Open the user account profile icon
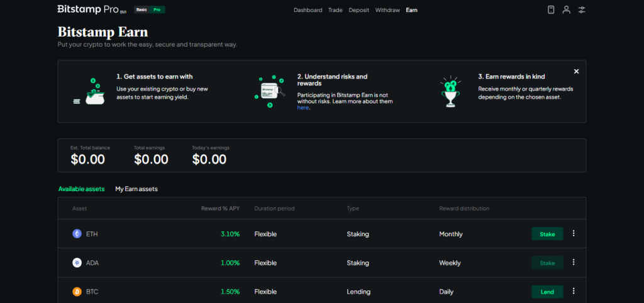This screenshot has height=303, width=644. click(x=567, y=10)
